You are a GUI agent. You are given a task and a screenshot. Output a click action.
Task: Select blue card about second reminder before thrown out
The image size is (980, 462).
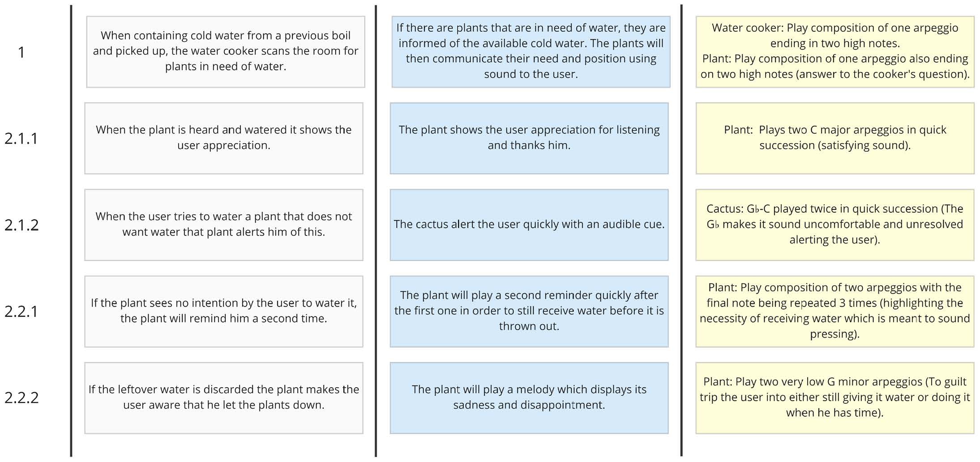pos(529,311)
